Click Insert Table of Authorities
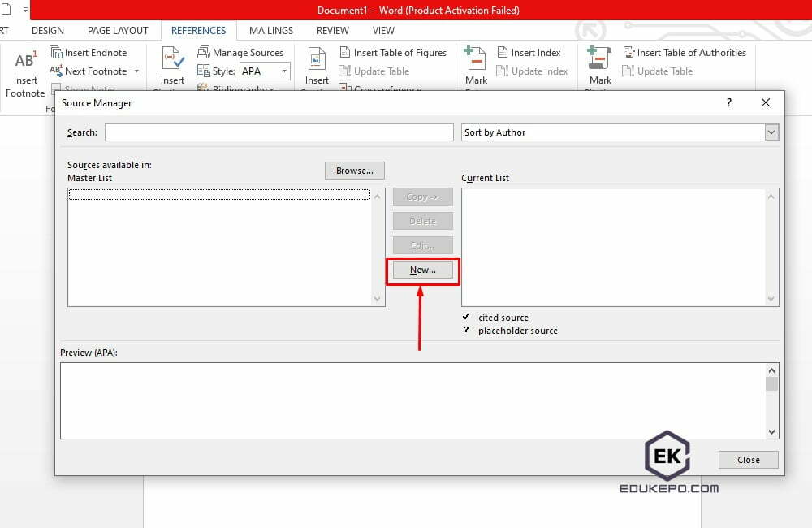Image resolution: width=812 pixels, height=528 pixels. click(x=686, y=52)
